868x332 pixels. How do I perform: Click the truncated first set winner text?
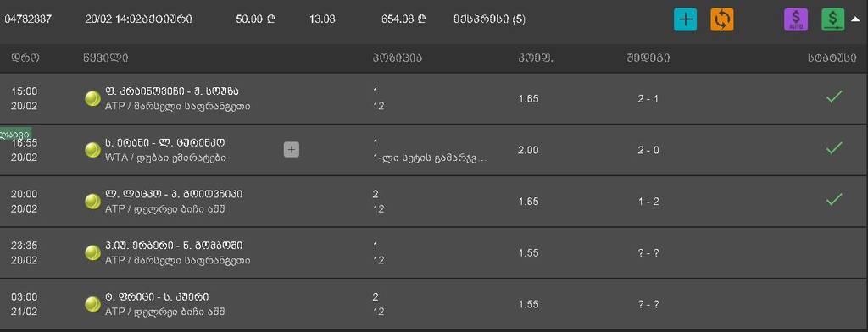[x=431, y=158]
